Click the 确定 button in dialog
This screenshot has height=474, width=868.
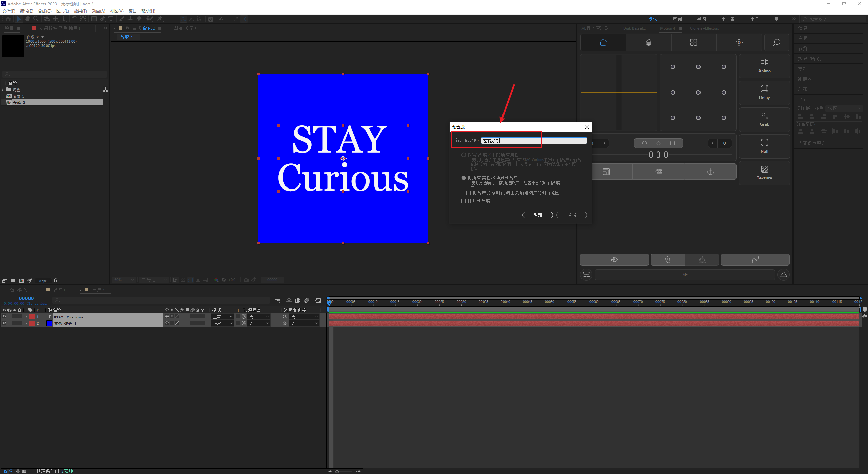tap(537, 215)
